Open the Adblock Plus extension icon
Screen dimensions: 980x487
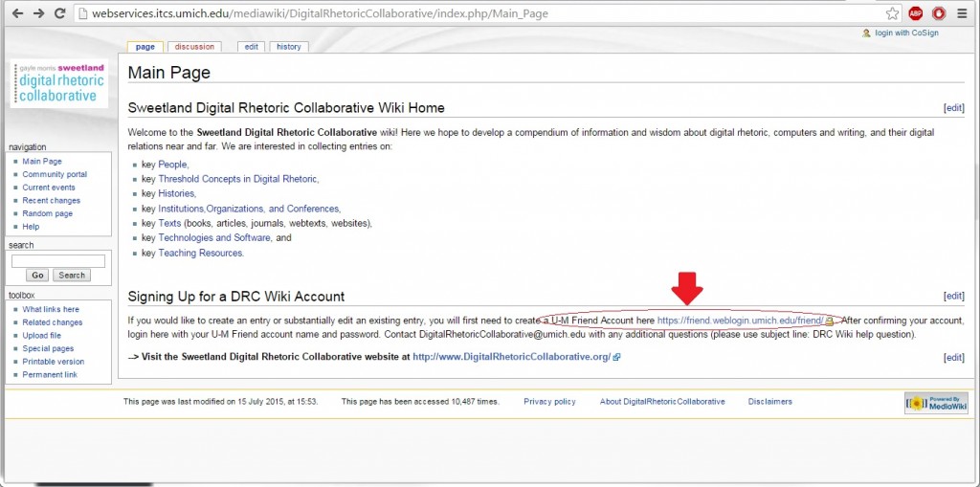pos(916,13)
